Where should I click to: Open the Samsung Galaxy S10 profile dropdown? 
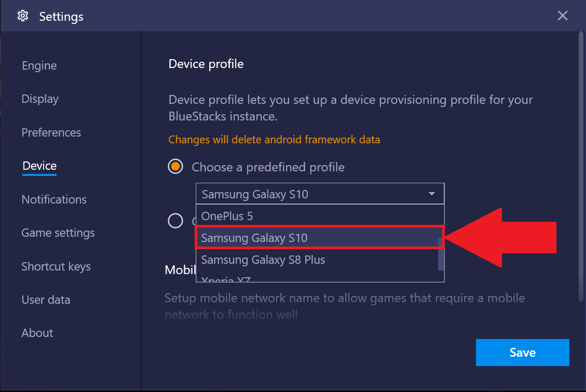pos(320,194)
